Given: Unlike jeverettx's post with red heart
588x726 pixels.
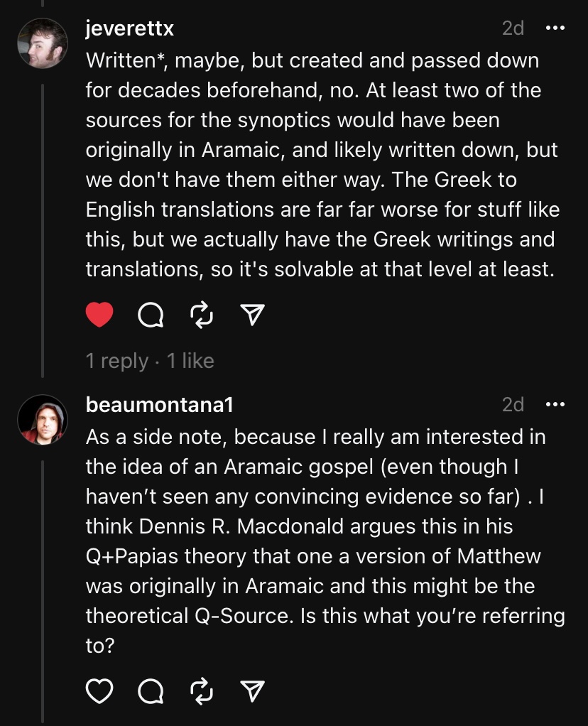Looking at the screenshot, I should click(x=99, y=315).
